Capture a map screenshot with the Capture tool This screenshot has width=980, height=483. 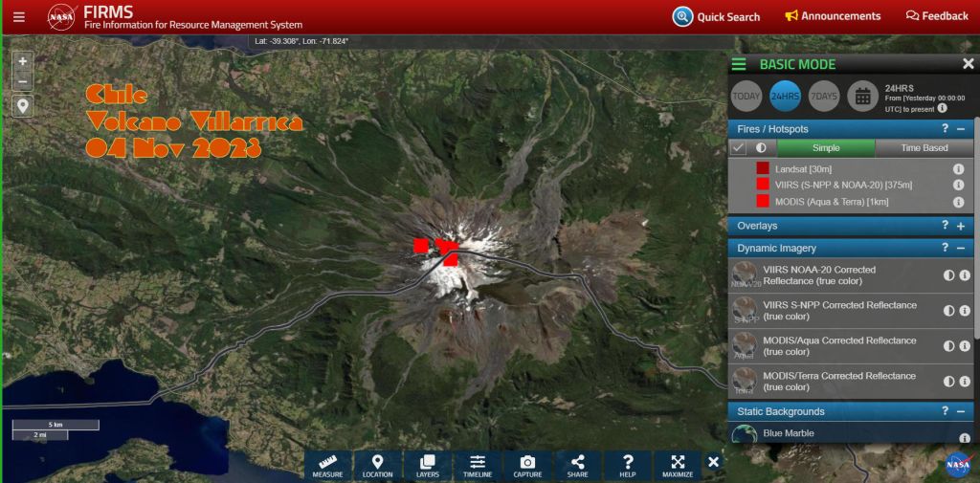[x=527, y=466]
